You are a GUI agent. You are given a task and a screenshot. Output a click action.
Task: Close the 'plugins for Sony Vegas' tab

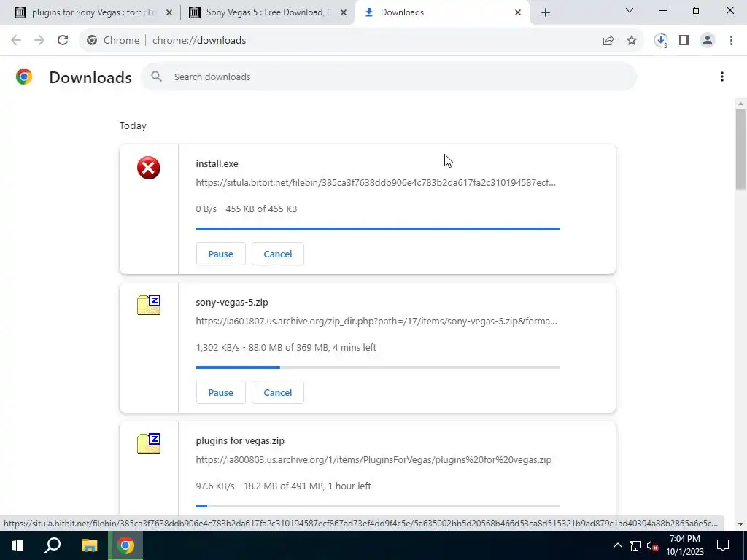169,12
